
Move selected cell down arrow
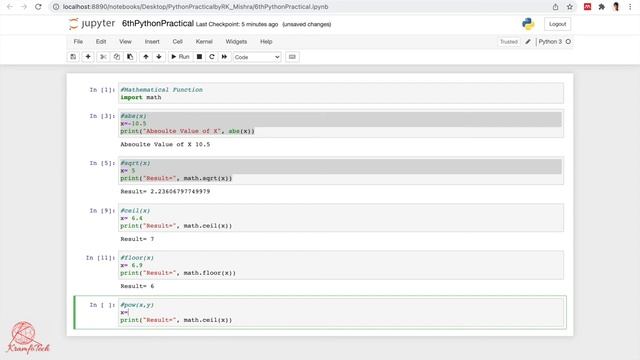tap(159, 57)
